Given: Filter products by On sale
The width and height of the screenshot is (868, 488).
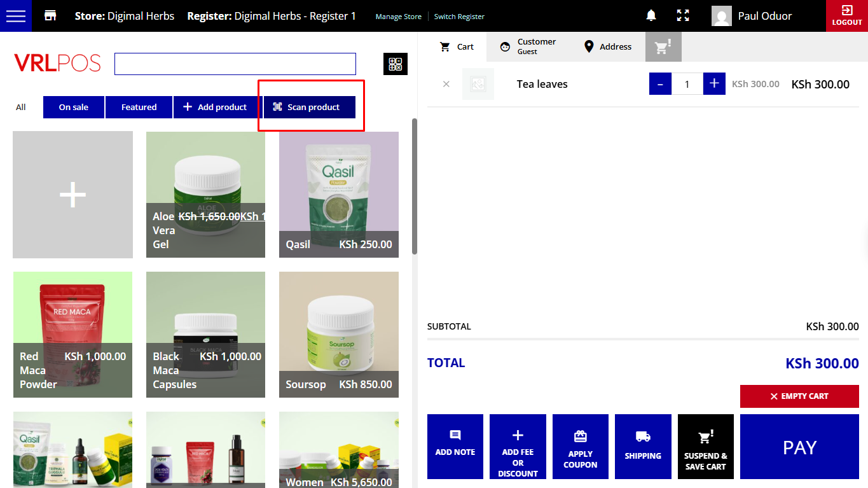Looking at the screenshot, I should (x=74, y=107).
